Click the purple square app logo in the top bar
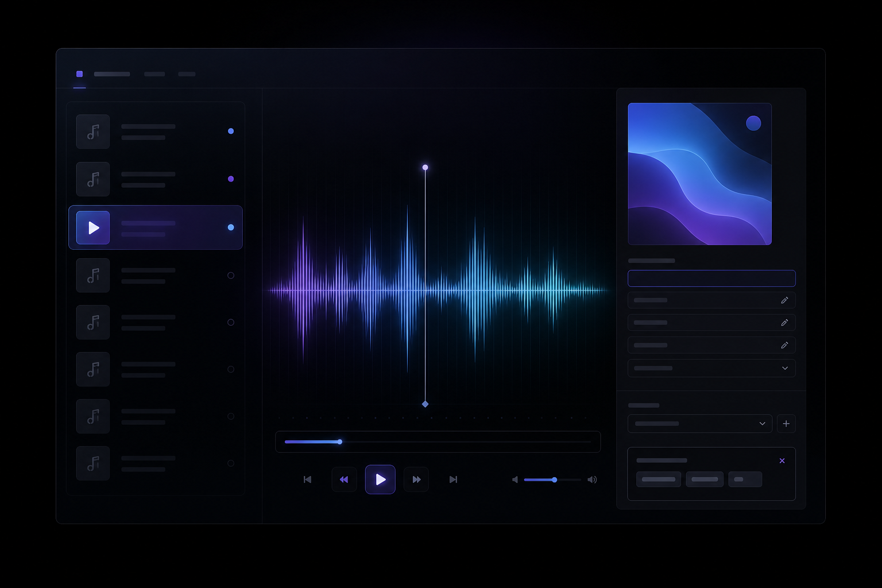This screenshot has height=588, width=882. (x=79, y=74)
